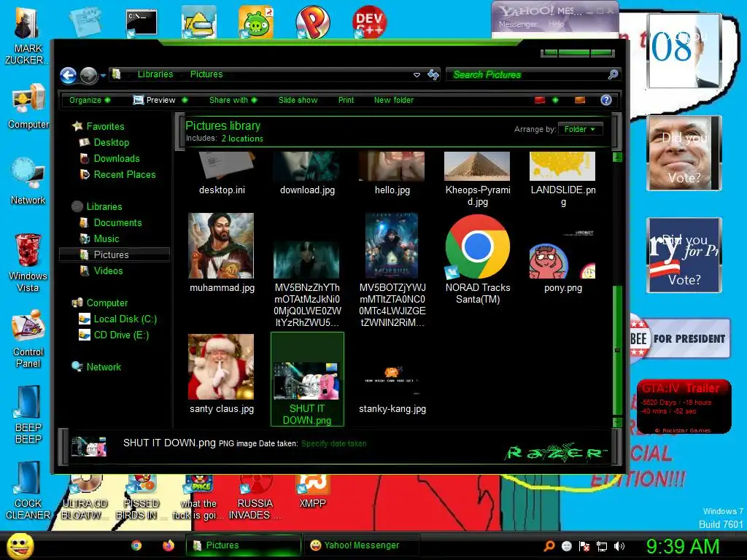
Task: Change the view with the red view icon
Action: coord(540,100)
